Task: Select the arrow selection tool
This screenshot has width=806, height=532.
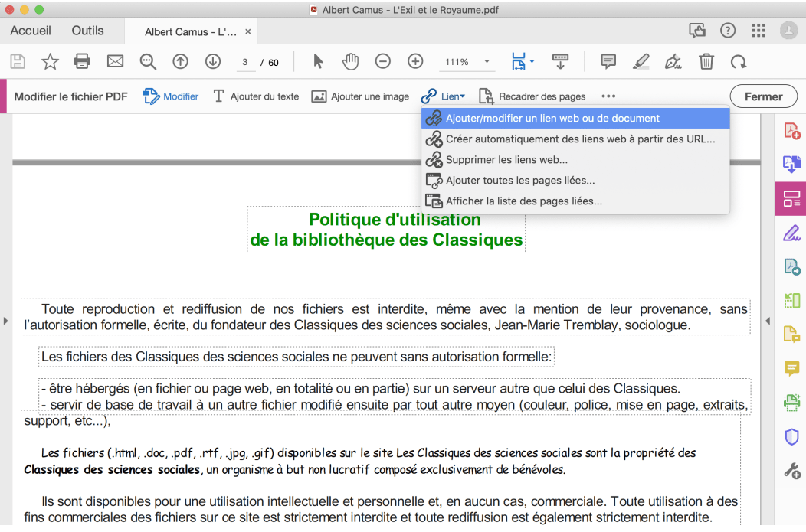Action: coord(318,62)
